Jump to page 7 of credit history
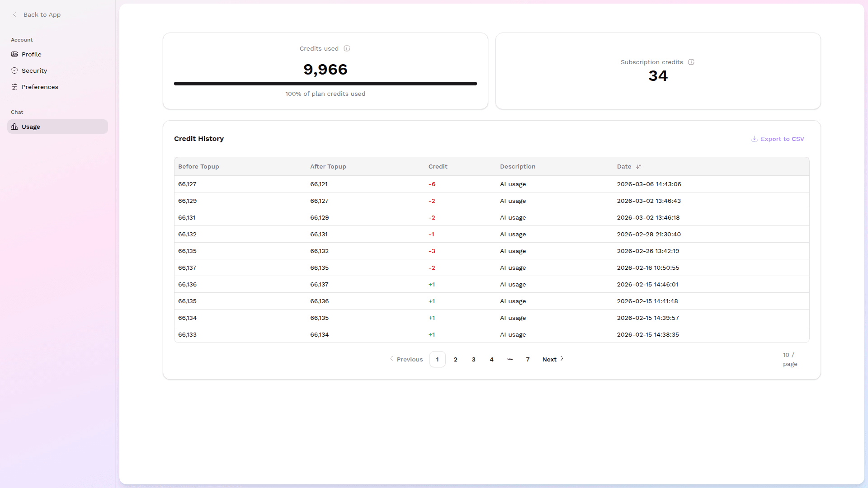868x488 pixels. [x=528, y=359]
